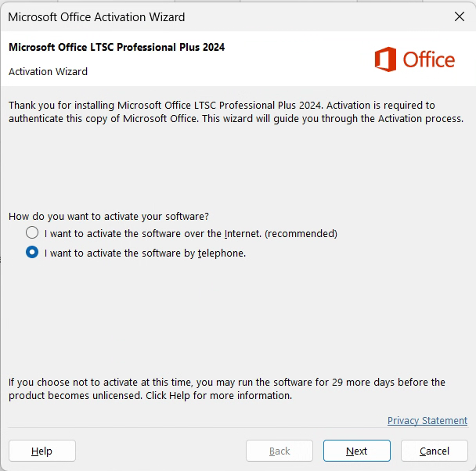The width and height of the screenshot is (476, 471).
Task: Click the 'Activation Wizard' subtitle text
Action: pyautogui.click(x=48, y=71)
